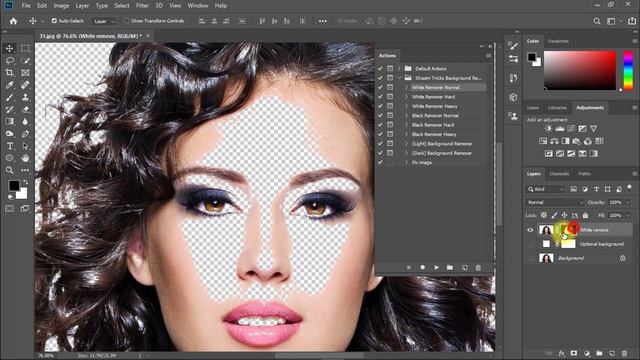This screenshot has width=640, height=360.
Task: Click the Delete trash icon in Actions panel
Action: (x=478, y=267)
